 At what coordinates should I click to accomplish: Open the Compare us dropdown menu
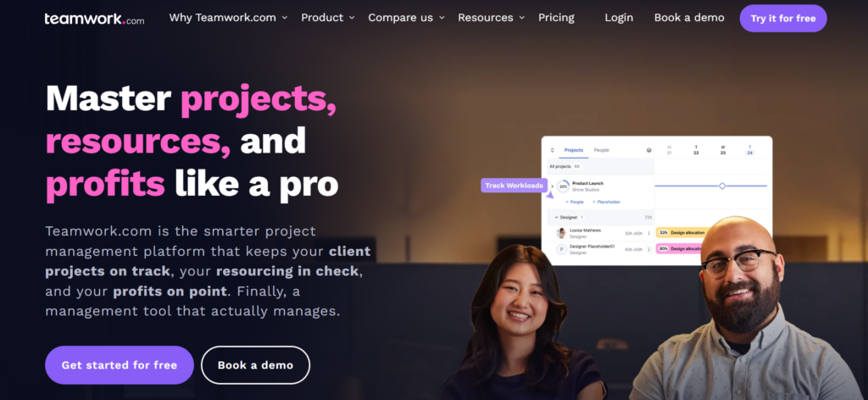tap(406, 18)
